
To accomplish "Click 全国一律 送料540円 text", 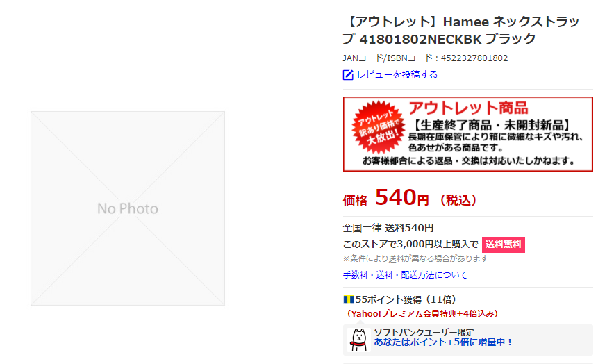I will (388, 228).
